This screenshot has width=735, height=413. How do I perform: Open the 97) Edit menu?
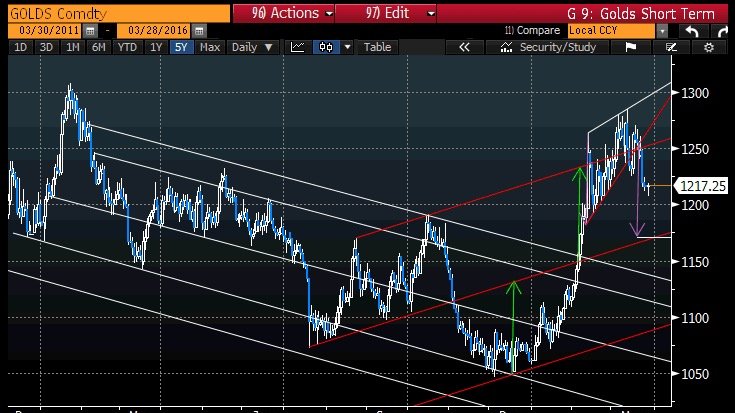386,13
